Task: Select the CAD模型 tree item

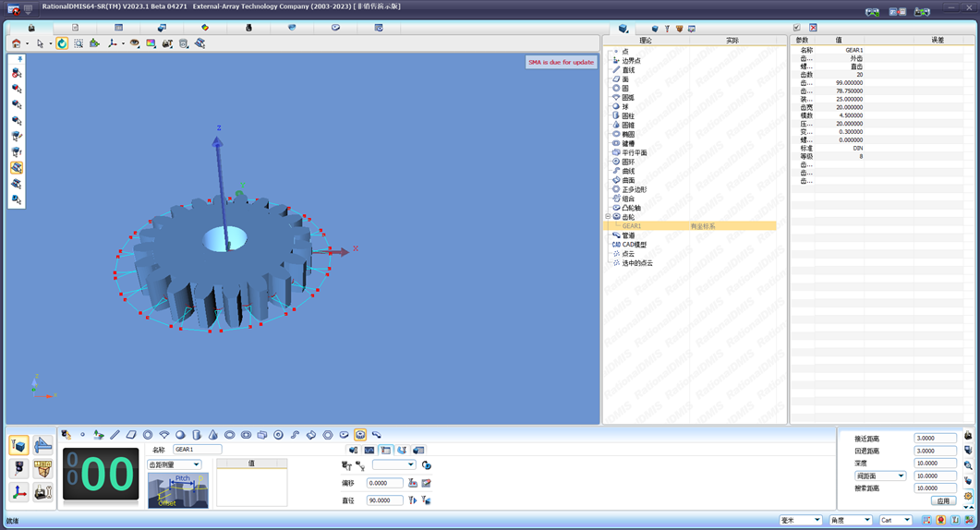Action: point(635,245)
